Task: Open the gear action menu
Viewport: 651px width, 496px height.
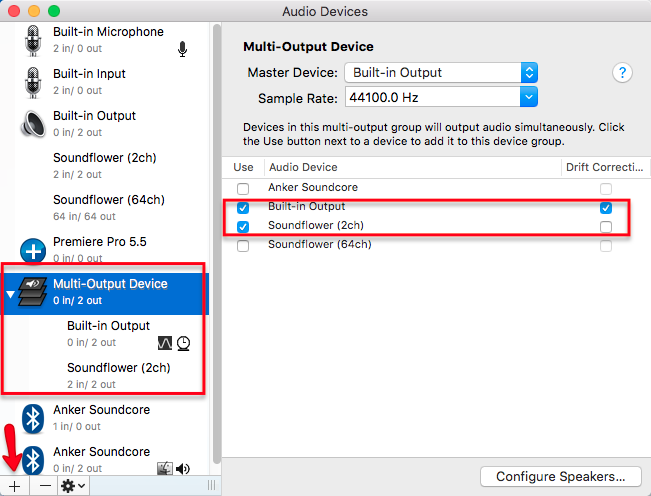Action: tap(73, 486)
